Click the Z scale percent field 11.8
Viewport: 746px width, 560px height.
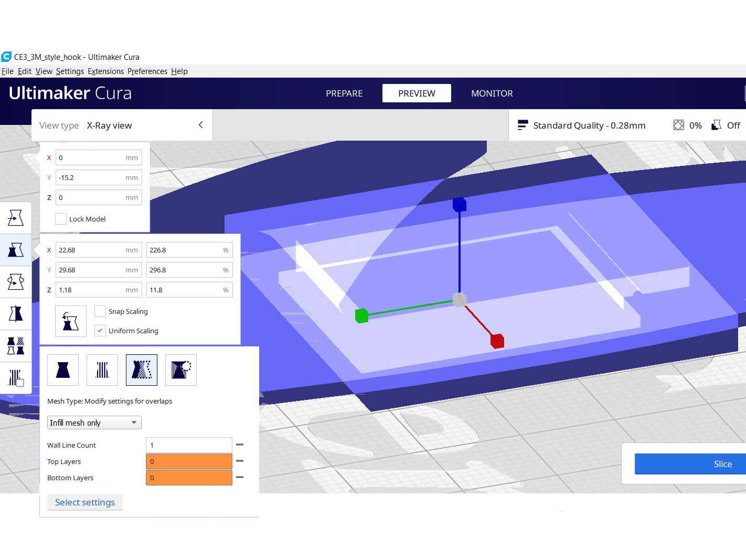pos(189,290)
